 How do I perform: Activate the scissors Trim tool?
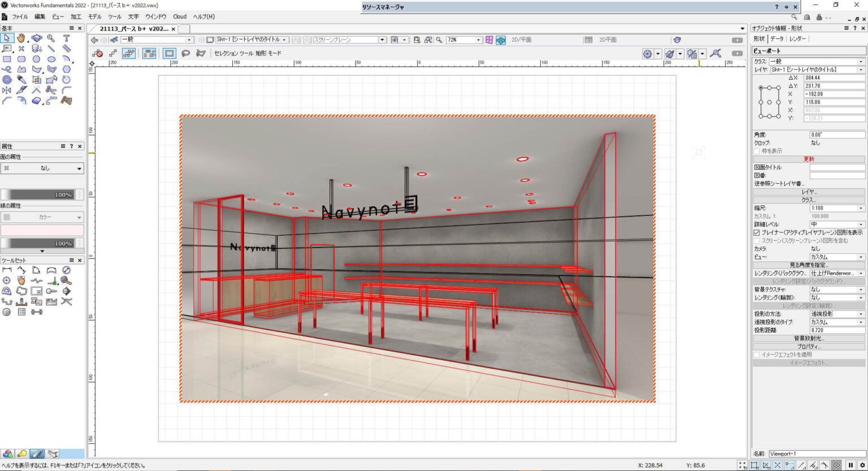(51, 90)
